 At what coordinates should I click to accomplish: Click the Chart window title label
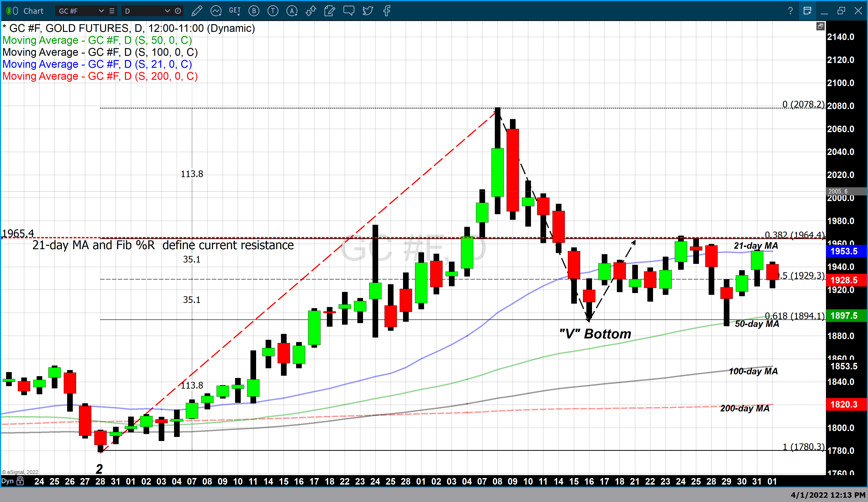click(x=33, y=11)
